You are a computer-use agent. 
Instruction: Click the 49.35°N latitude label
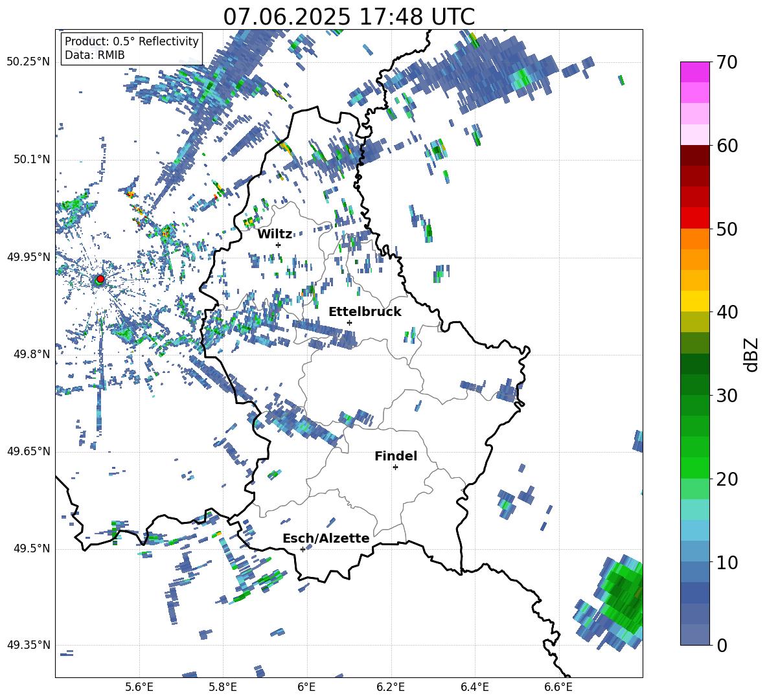tap(29, 645)
